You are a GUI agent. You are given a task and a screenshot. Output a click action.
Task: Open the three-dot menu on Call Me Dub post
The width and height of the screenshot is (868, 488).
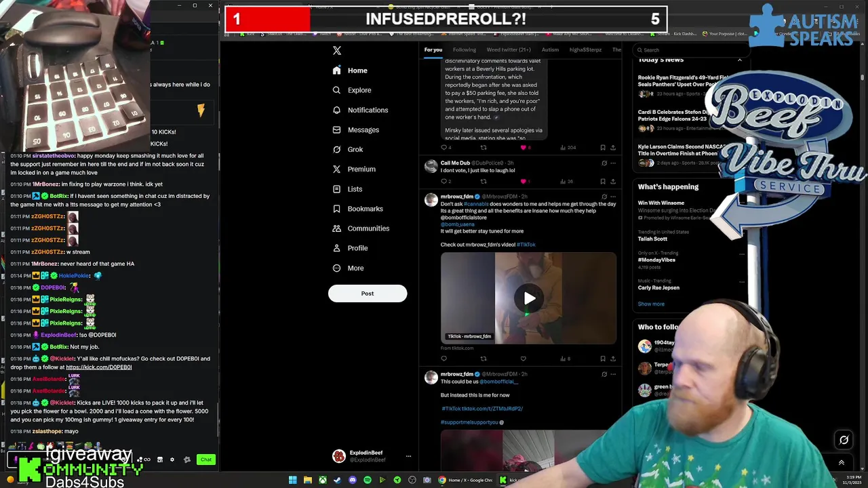click(x=613, y=163)
